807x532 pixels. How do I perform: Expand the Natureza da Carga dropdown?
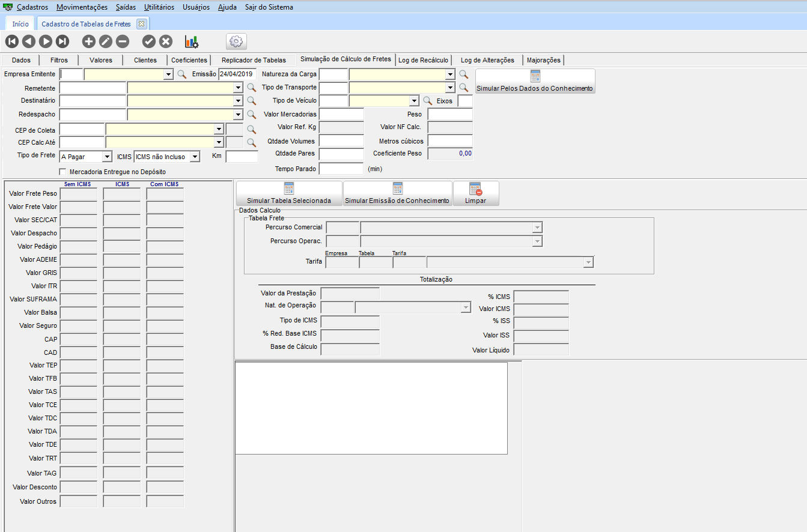[449, 74]
